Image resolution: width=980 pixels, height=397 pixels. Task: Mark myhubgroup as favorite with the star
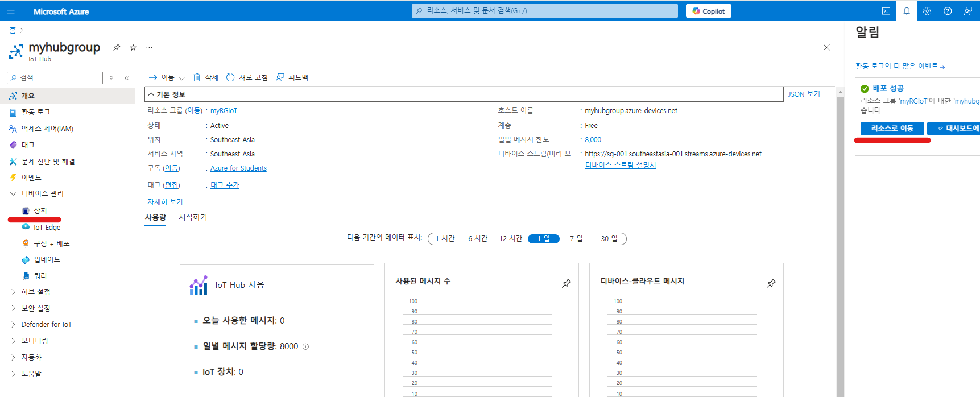133,48
